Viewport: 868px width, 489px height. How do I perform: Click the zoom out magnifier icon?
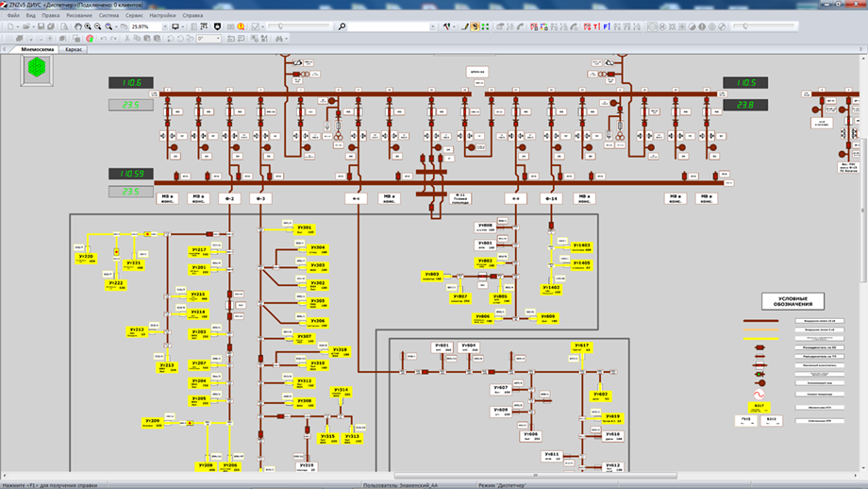click(x=99, y=27)
